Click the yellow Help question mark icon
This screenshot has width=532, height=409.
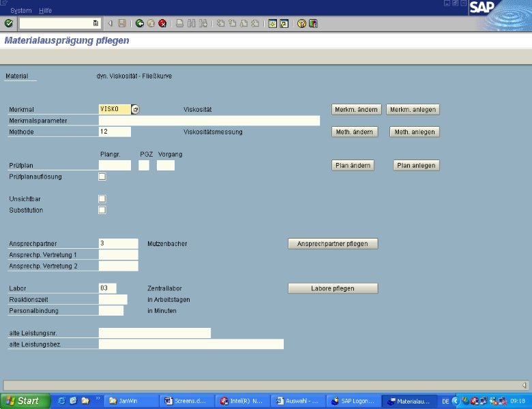pyautogui.click(x=301, y=23)
